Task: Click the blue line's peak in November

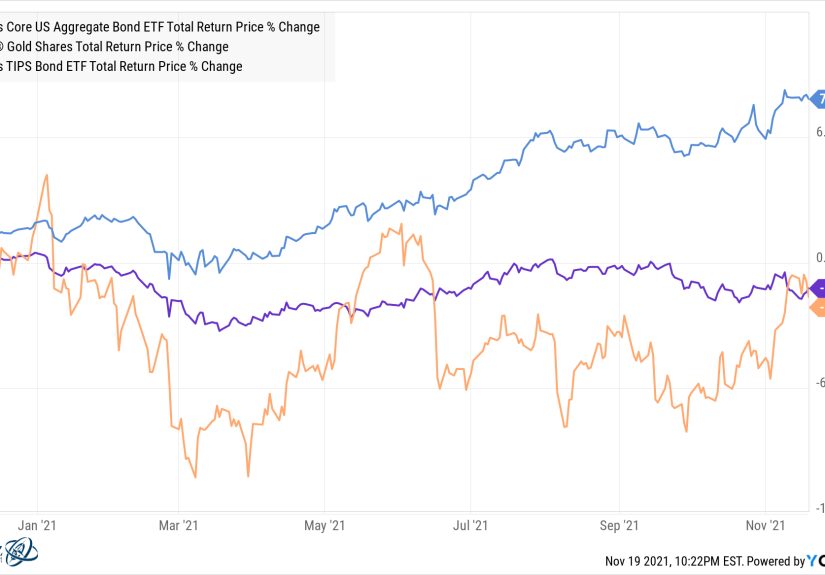Action: point(786,91)
